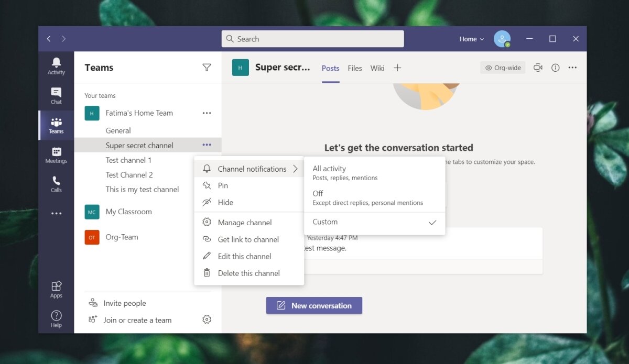
Task: Open the Calls section
Action: click(x=56, y=184)
